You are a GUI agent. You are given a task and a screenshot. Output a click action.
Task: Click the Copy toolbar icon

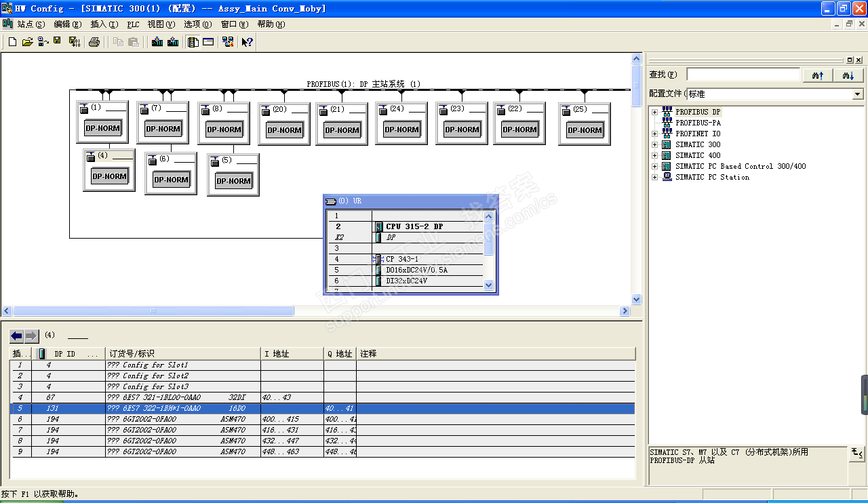(x=118, y=42)
